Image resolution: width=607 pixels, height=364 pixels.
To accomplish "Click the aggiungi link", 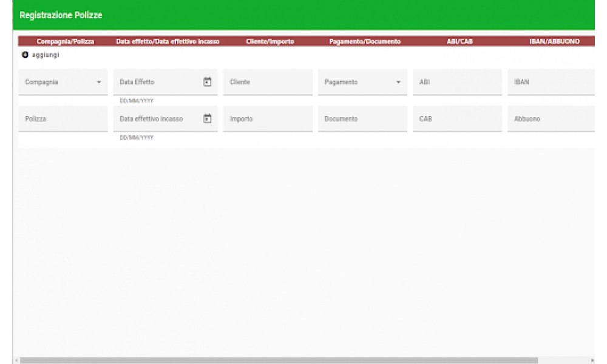I will [x=46, y=55].
